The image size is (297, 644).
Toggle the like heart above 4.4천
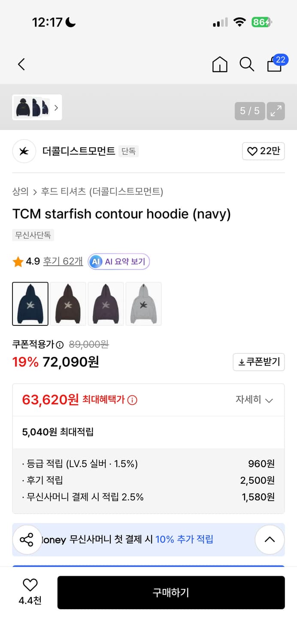(x=29, y=585)
